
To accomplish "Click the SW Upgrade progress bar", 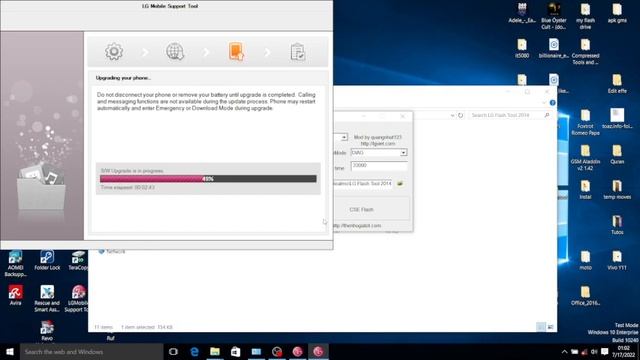I will pos(208,179).
